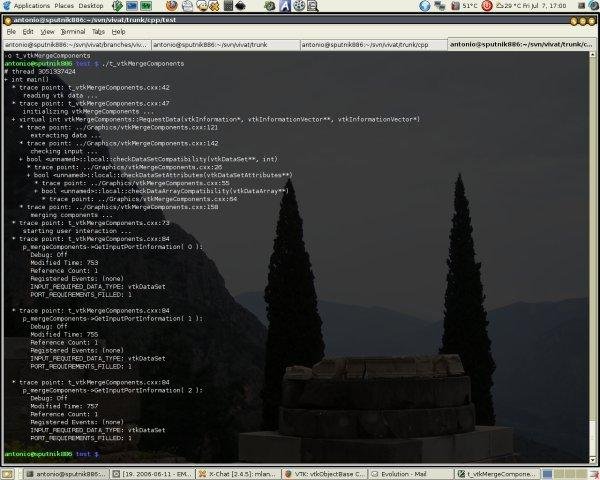Open the document search magnifier icon

point(313,6)
